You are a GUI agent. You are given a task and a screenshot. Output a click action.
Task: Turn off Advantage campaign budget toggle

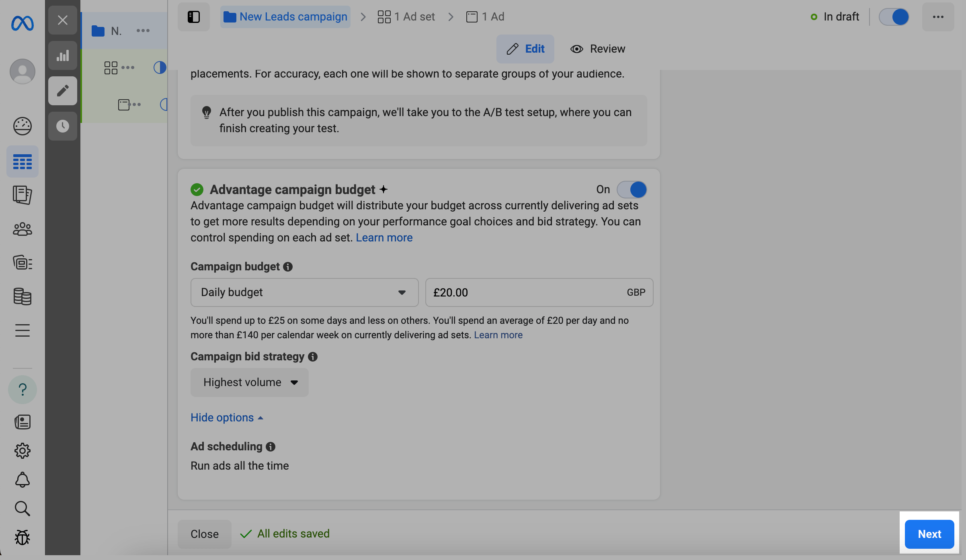click(632, 190)
